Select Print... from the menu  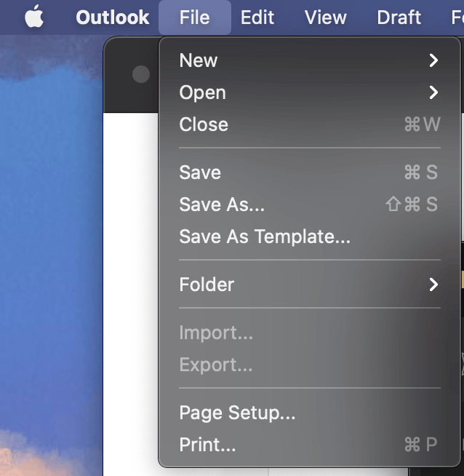pos(309,445)
